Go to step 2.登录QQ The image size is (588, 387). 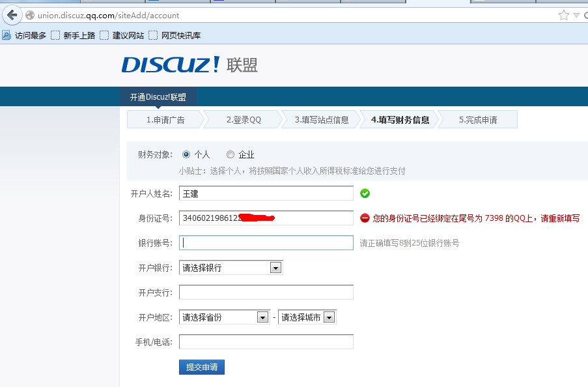click(x=244, y=120)
